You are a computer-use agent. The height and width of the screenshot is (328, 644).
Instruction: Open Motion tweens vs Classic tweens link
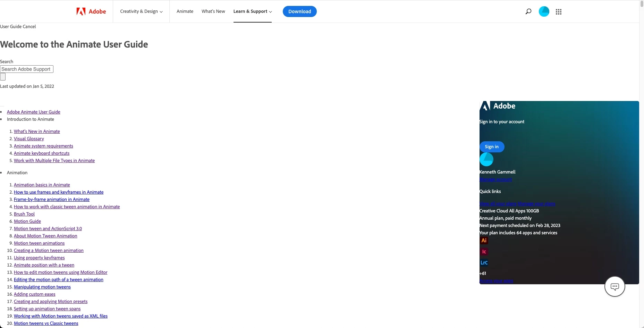[x=46, y=323]
